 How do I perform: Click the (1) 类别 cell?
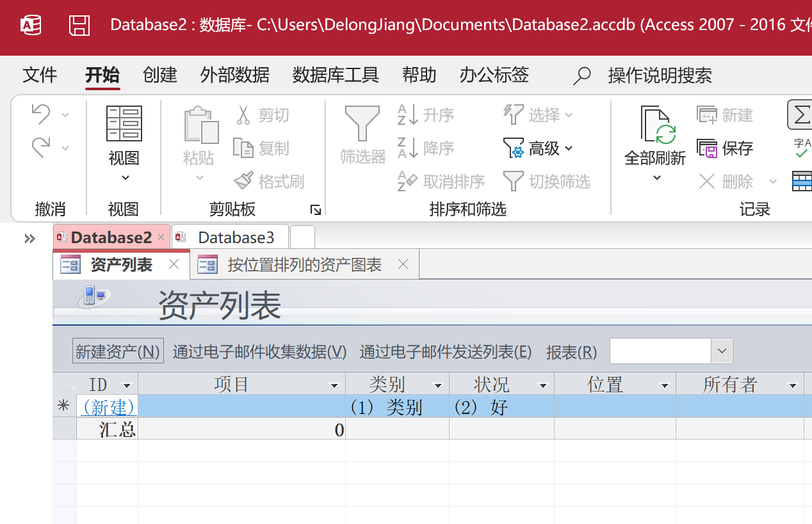click(397, 407)
